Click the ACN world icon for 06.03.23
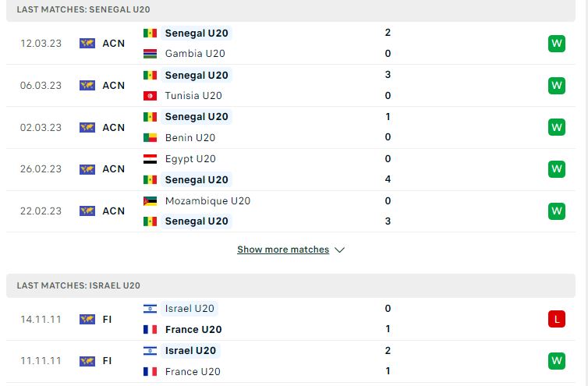This screenshot has width=588, height=386. (87, 86)
